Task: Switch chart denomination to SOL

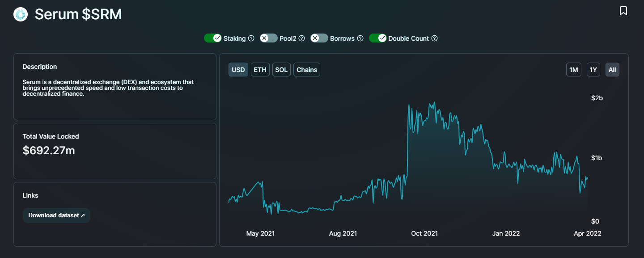Action: pyautogui.click(x=281, y=70)
